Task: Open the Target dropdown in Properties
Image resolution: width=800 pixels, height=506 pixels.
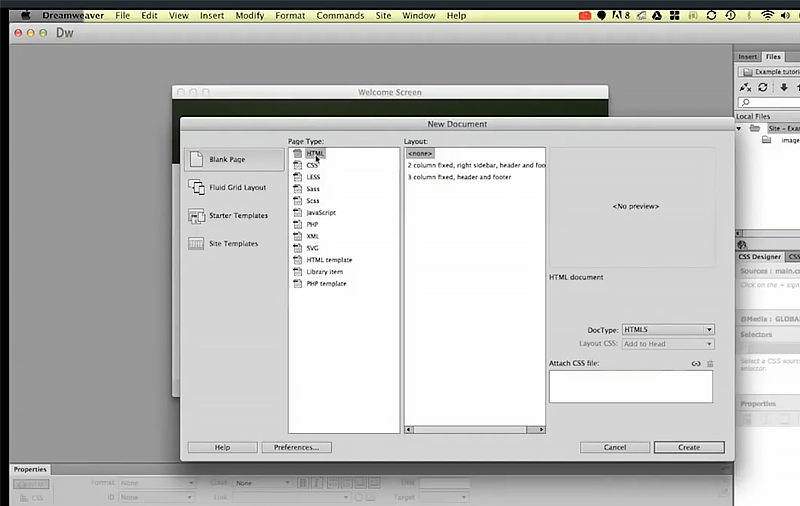Action: pyautogui.click(x=443, y=497)
